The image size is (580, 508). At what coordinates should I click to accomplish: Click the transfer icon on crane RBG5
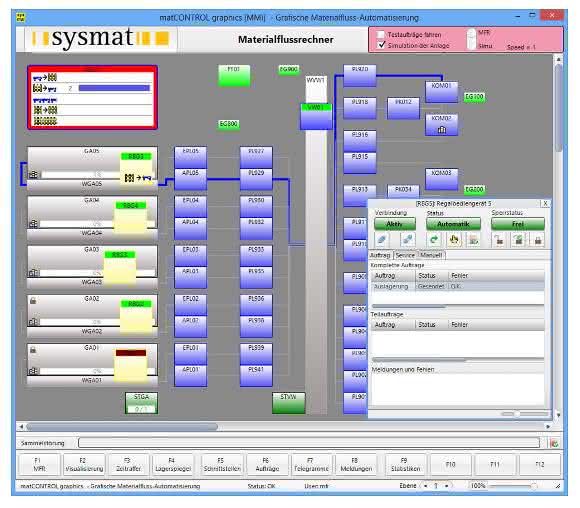138,178
